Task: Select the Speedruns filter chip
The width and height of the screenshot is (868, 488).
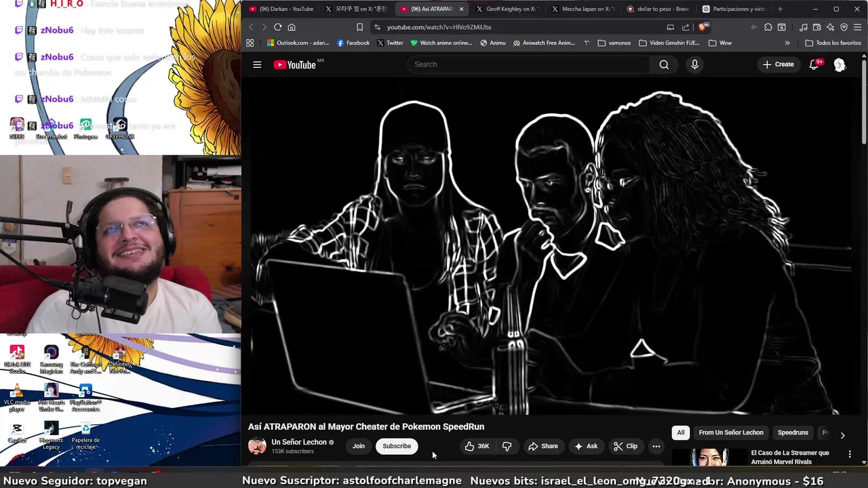Action: (x=793, y=432)
